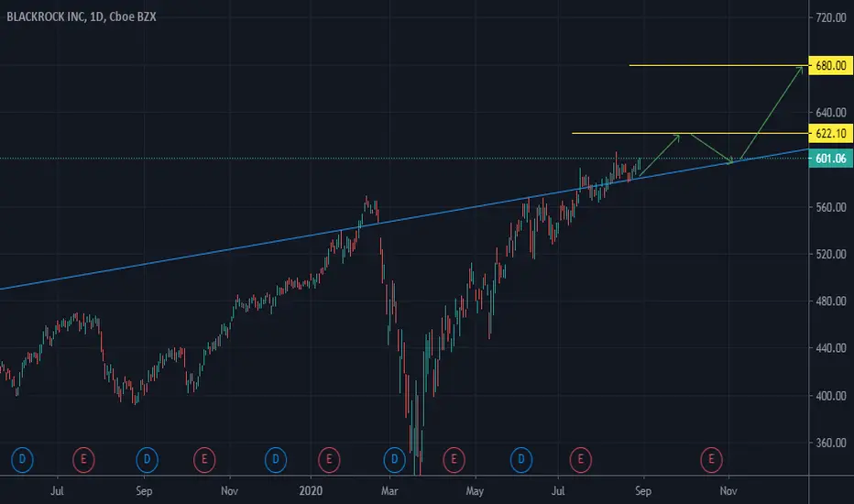Click the Sep 2020 label near current price bars
Viewport: 854px width, 504px height.
pyautogui.click(x=643, y=491)
